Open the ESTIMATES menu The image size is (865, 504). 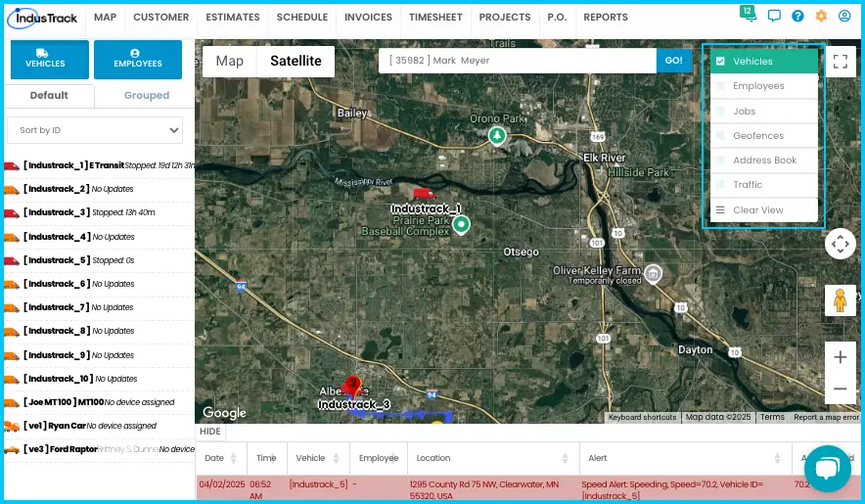[x=233, y=17]
